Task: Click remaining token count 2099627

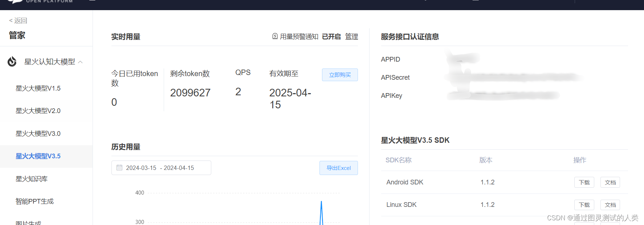Action: pos(190,93)
